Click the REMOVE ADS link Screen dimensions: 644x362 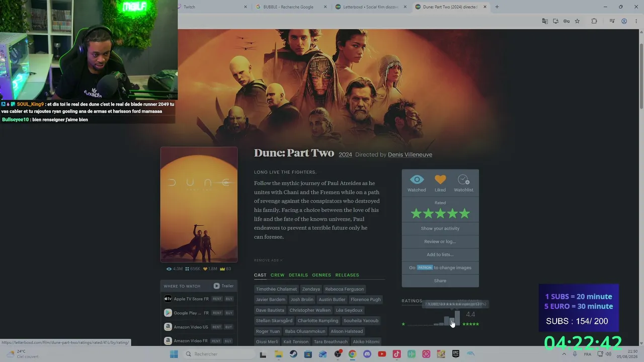[x=268, y=260]
